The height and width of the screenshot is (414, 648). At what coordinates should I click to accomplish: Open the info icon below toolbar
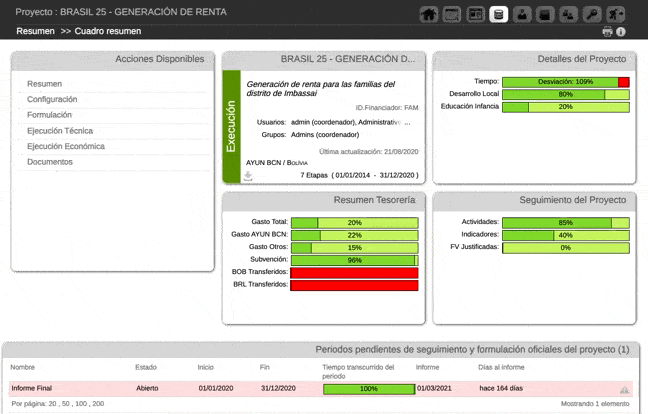coord(621,32)
